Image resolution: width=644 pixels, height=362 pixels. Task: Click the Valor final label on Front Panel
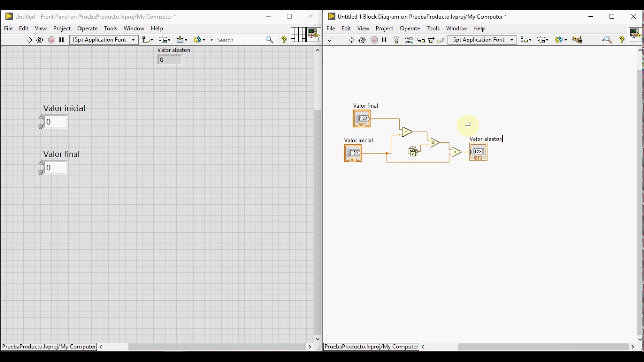[61, 154]
